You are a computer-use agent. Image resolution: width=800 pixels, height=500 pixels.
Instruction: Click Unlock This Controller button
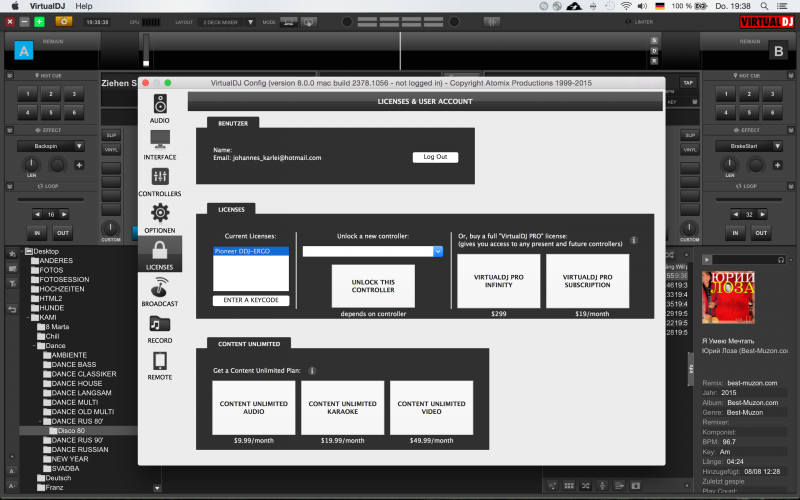373,286
